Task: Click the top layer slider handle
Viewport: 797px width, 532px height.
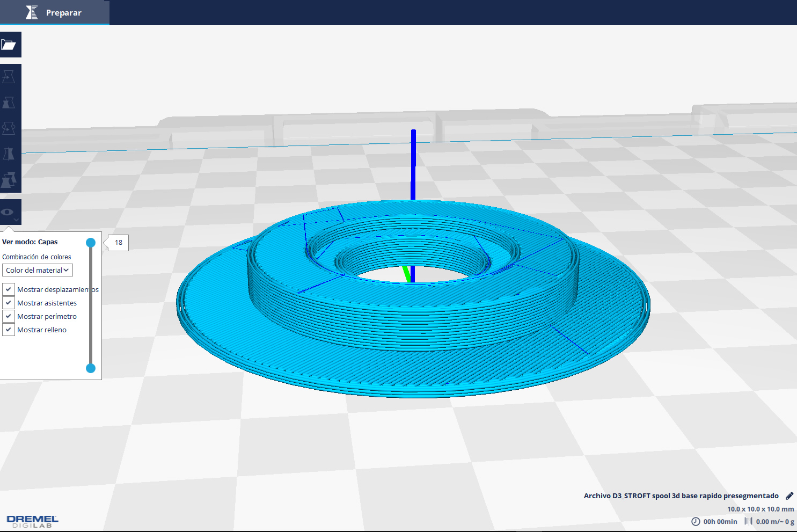Action: pyautogui.click(x=91, y=243)
